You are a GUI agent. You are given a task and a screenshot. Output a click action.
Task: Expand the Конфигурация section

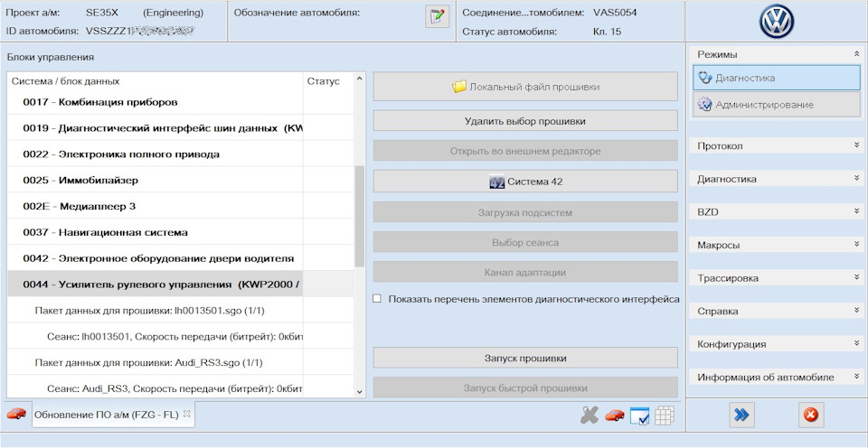point(856,343)
